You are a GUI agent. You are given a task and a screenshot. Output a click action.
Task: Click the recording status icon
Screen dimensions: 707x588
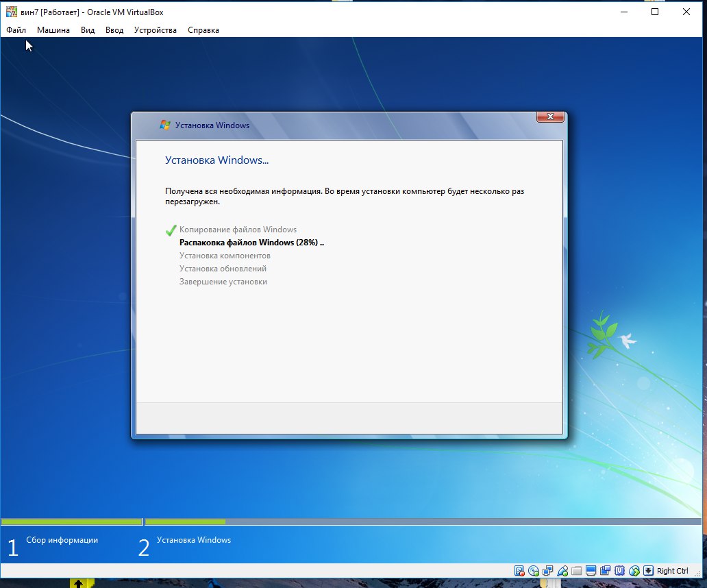606,571
